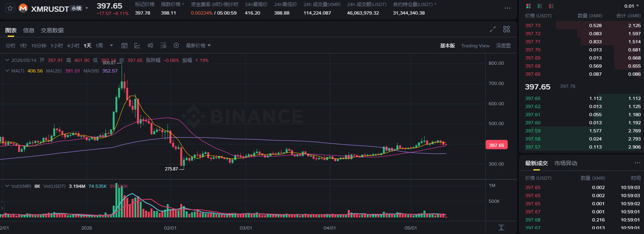Click the MA(99) value 352.57
Viewport: 644px width, 234px height.
(110, 71)
